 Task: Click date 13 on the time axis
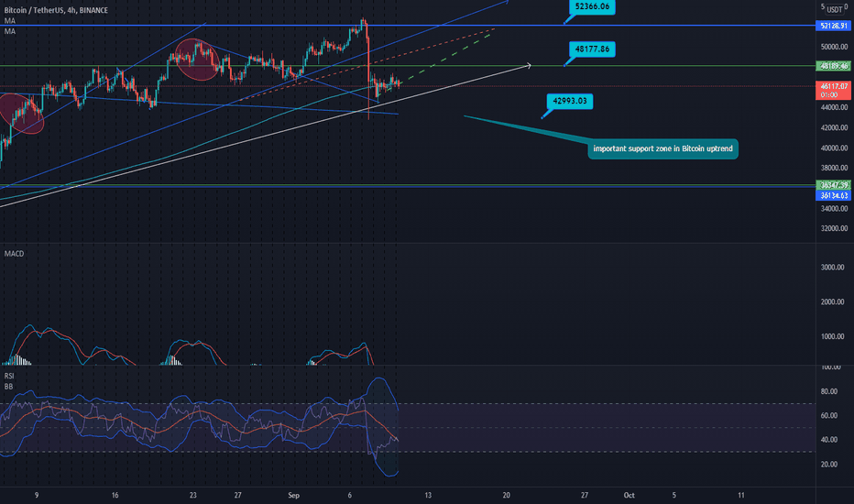coord(428,495)
